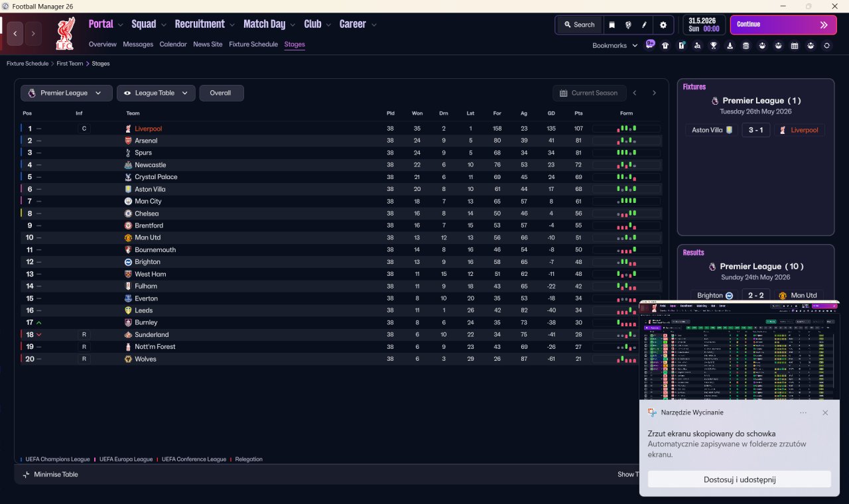Image resolution: width=849 pixels, height=504 pixels.
Task: Click Minimise Table at bottom left
Action: point(50,474)
